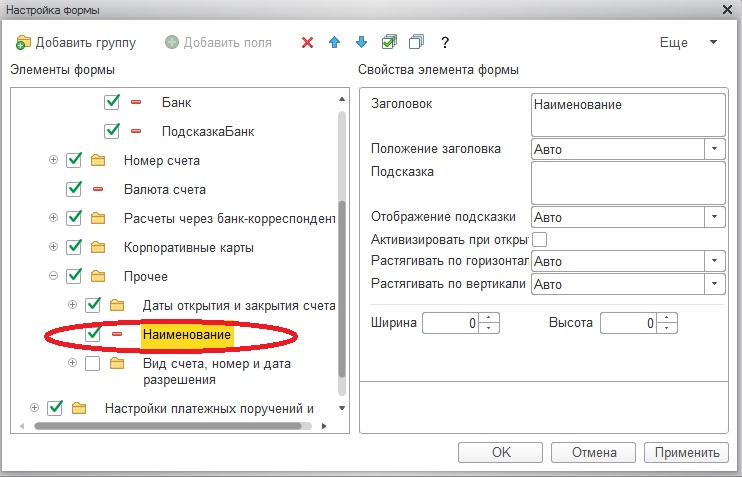
Task: Open the Еще menu
Action: point(689,43)
